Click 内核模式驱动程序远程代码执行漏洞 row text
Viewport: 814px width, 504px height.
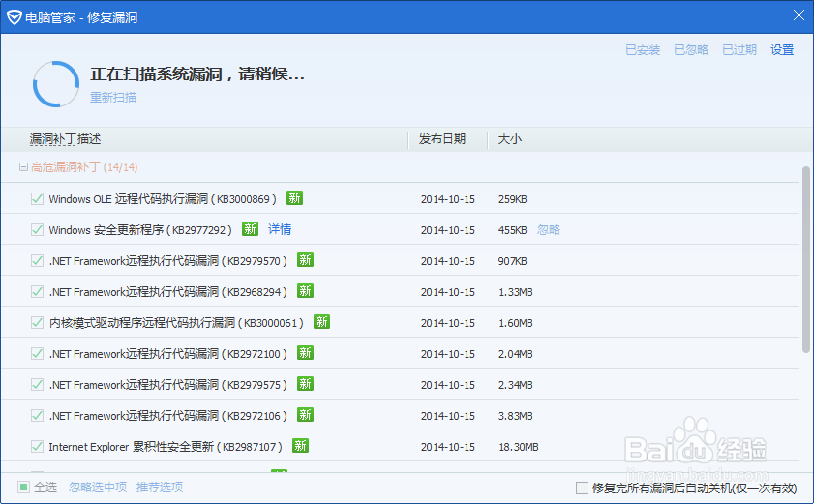(x=176, y=323)
